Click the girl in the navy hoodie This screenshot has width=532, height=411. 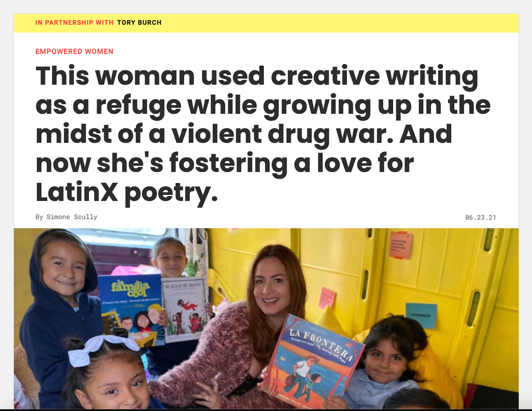(58, 306)
